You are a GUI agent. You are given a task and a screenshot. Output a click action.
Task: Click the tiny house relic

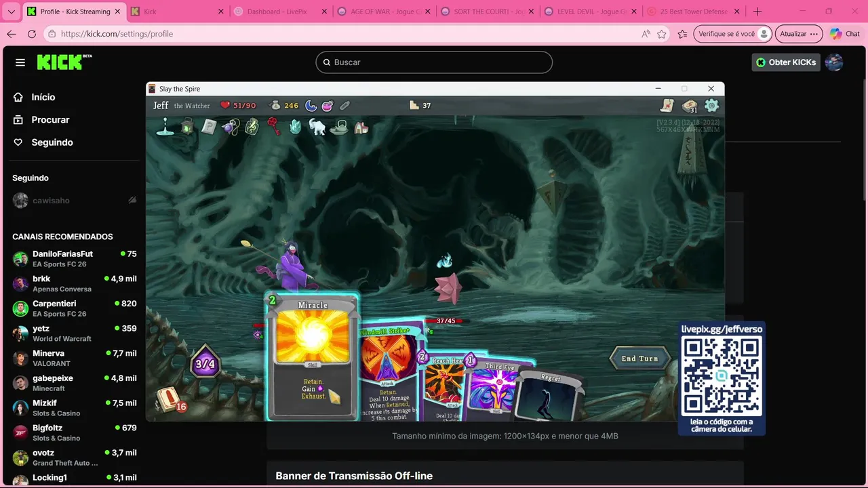pyautogui.click(x=361, y=127)
